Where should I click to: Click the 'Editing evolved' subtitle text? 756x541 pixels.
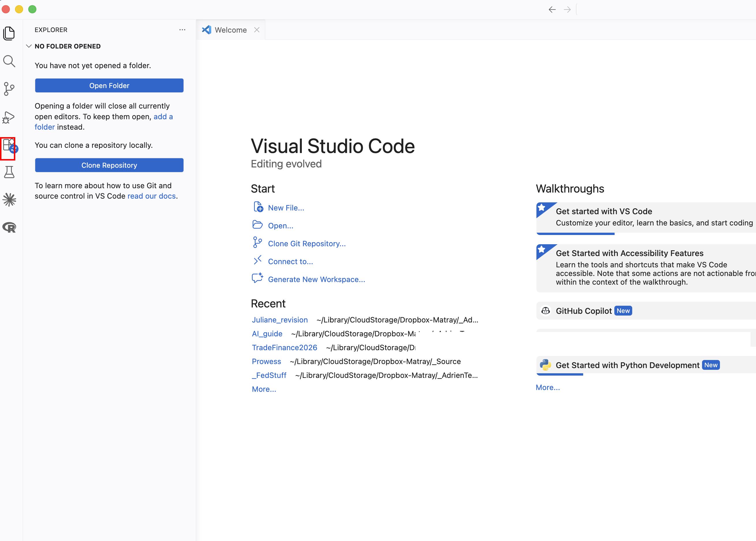pos(286,164)
